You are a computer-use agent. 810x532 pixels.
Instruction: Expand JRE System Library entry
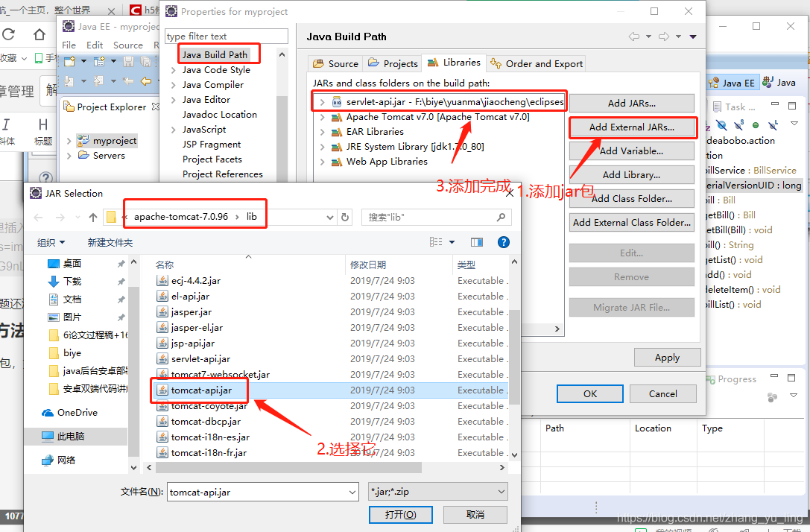(x=323, y=148)
